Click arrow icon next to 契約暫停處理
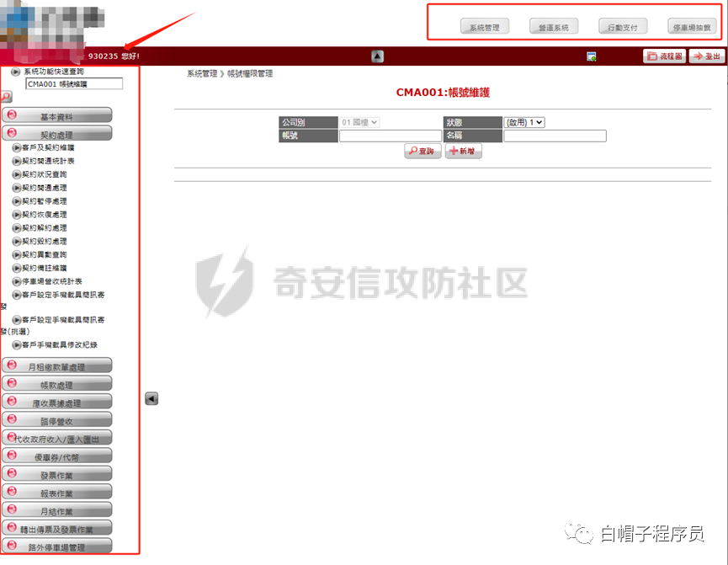Viewport: 728px width, 565px height. (17, 201)
